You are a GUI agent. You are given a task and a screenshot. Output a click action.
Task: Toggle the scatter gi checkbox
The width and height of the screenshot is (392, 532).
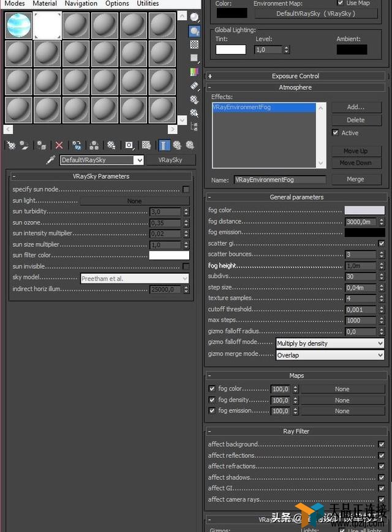[x=382, y=243]
